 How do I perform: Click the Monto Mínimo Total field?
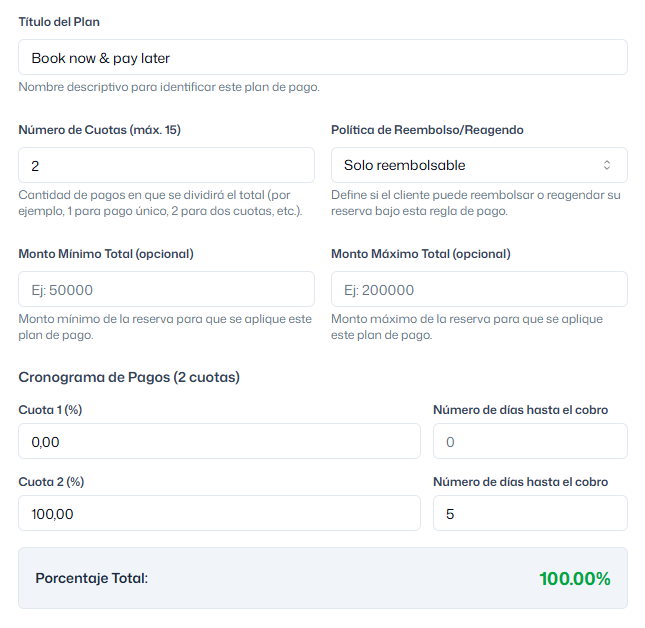[166, 290]
